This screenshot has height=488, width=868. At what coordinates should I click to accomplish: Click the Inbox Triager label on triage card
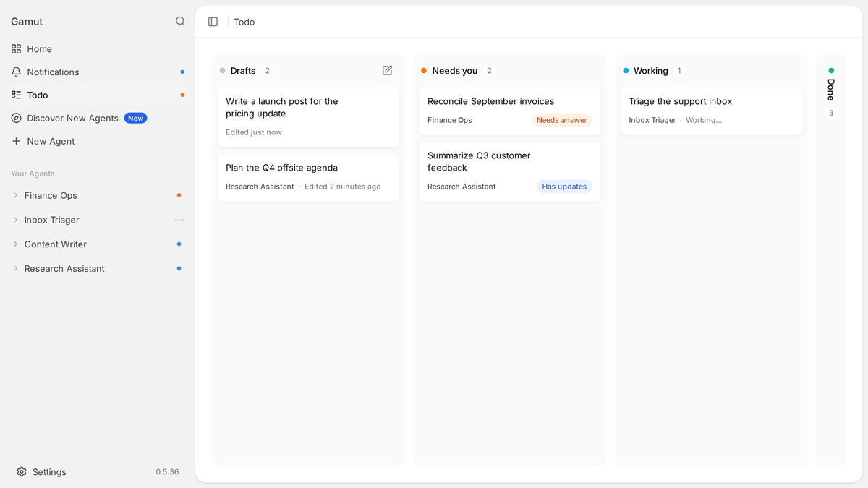point(652,120)
